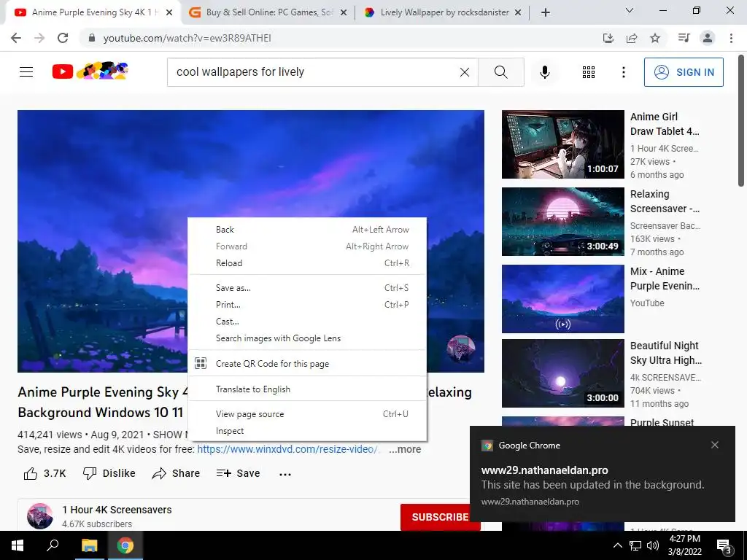The image size is (747, 560).
Task: Click the Share button
Action: click(176, 473)
